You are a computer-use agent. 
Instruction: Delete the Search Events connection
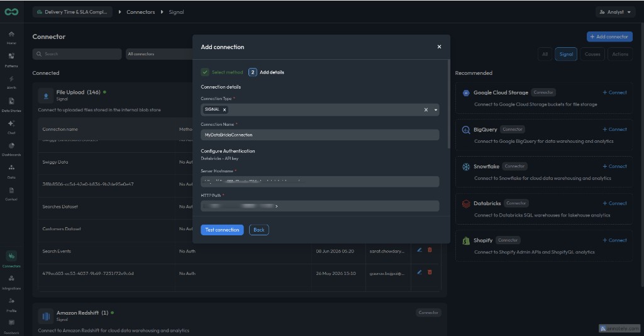point(430,250)
